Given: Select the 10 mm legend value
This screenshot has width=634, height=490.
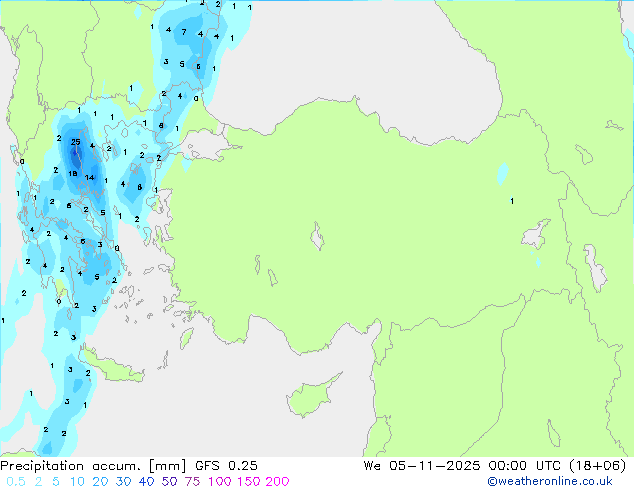Looking at the screenshot, I should [x=77, y=482].
